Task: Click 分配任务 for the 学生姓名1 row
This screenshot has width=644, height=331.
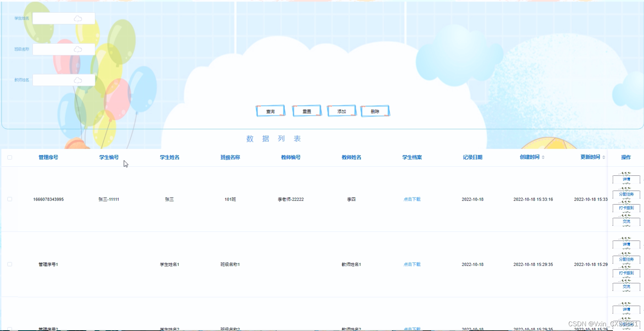Action: (x=626, y=259)
